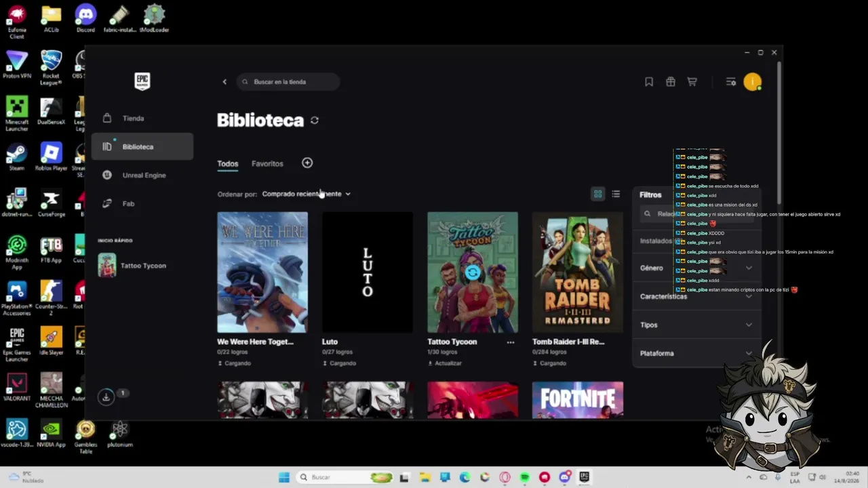Open the 'Comprado recientemente' sort dropdown

tap(306, 194)
